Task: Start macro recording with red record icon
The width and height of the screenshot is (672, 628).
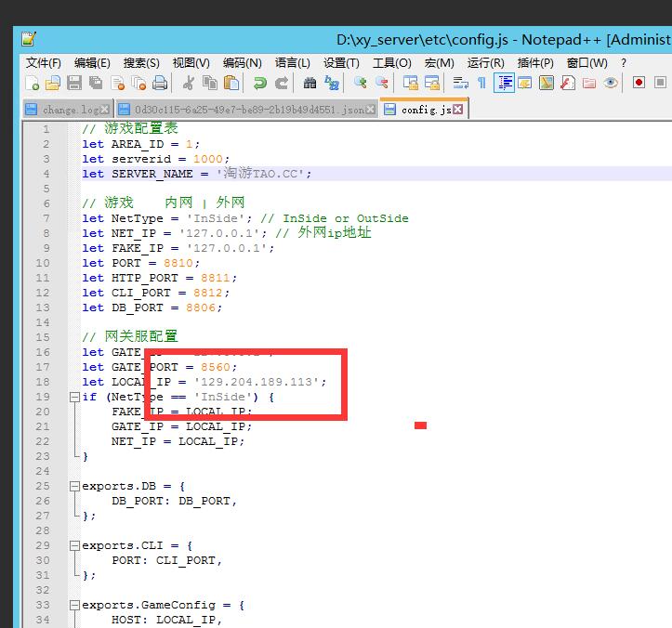Action: [639, 83]
